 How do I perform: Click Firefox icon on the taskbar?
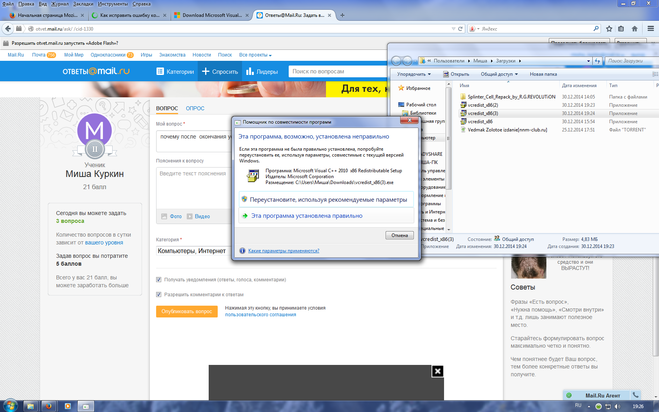(x=48, y=406)
